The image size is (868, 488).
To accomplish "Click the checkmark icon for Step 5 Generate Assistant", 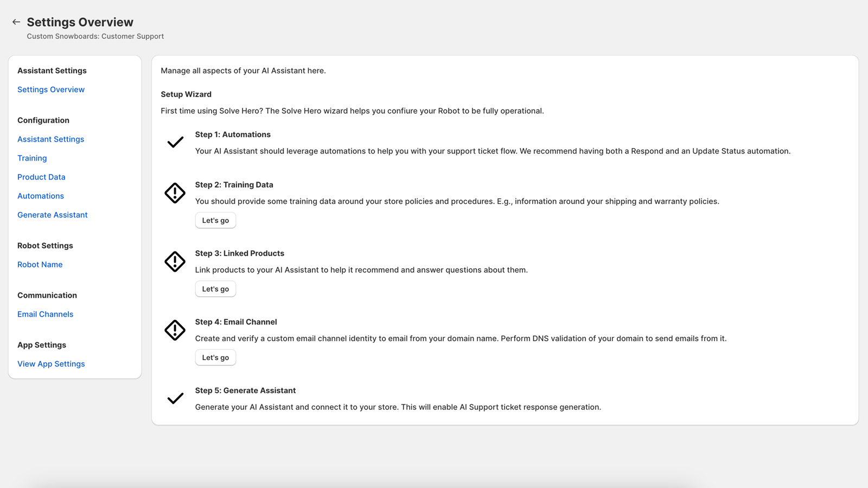I will (175, 399).
